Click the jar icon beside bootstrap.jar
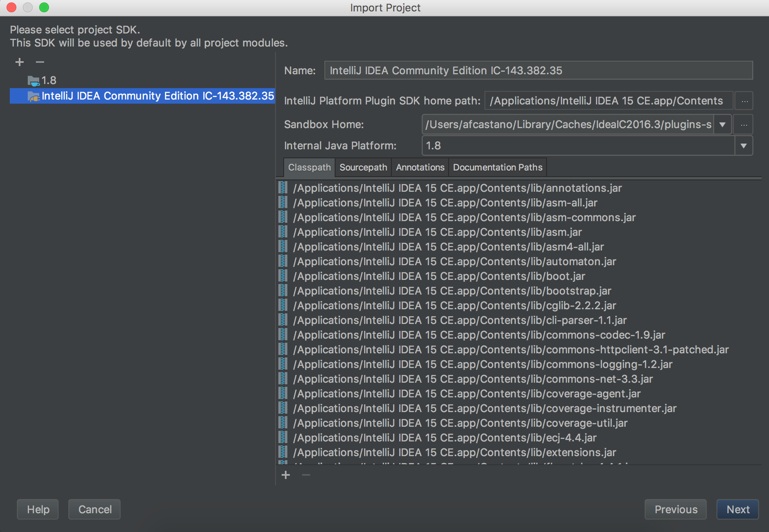769x532 pixels. [282, 290]
